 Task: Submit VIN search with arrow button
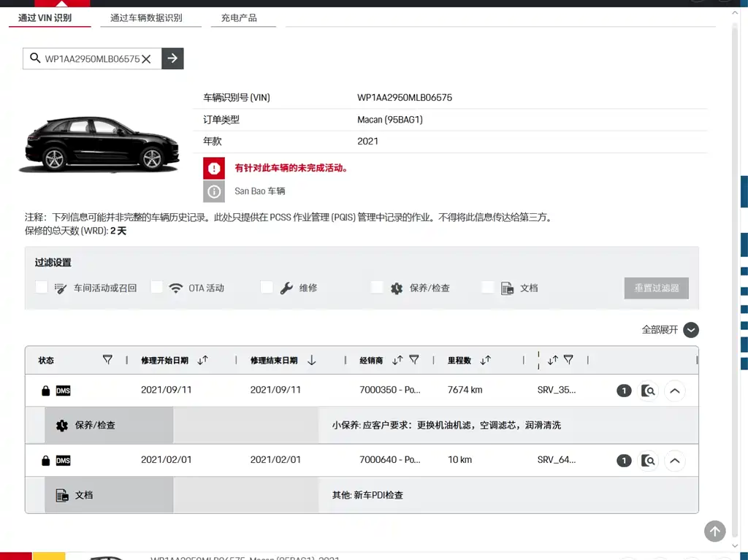tap(172, 58)
